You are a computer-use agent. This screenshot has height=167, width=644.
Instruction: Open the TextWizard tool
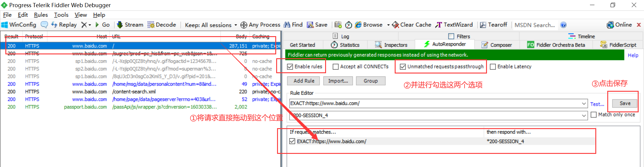pyautogui.click(x=454, y=25)
